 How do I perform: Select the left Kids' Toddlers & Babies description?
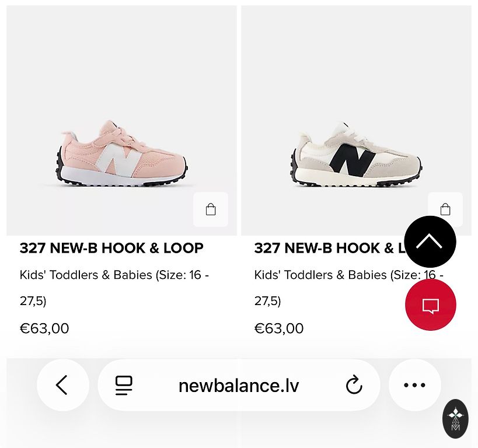tap(114, 288)
